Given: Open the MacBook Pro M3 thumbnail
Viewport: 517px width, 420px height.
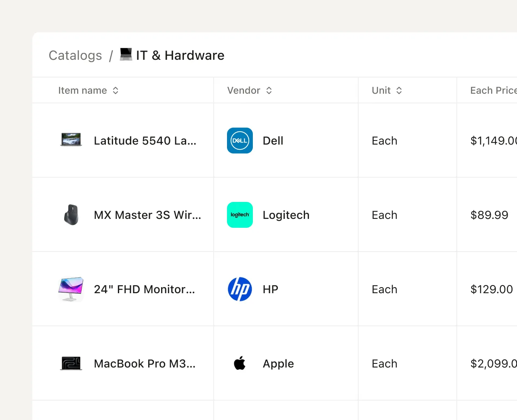Looking at the screenshot, I should tap(71, 363).
